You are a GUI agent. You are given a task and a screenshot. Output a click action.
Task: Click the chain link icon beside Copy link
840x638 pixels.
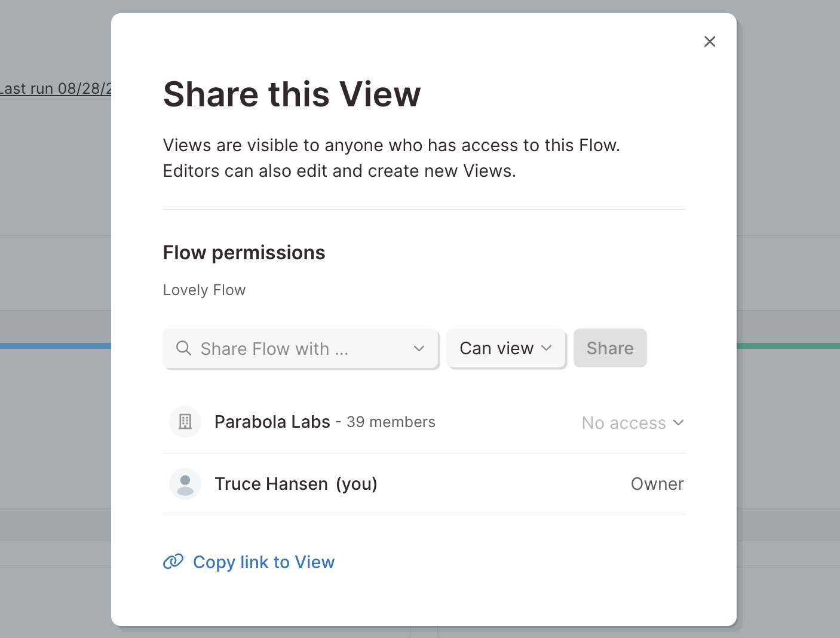click(173, 562)
